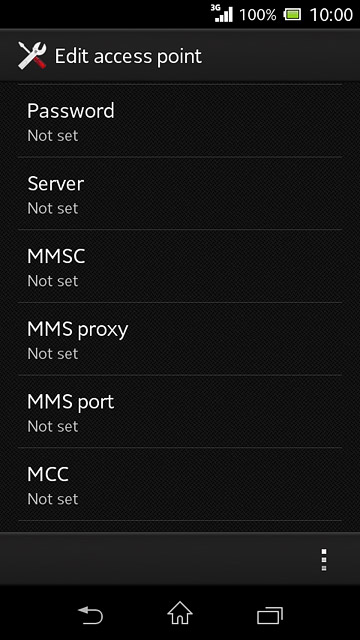The width and height of the screenshot is (360, 640).
Task: Open the MCC setting
Action: (180, 484)
